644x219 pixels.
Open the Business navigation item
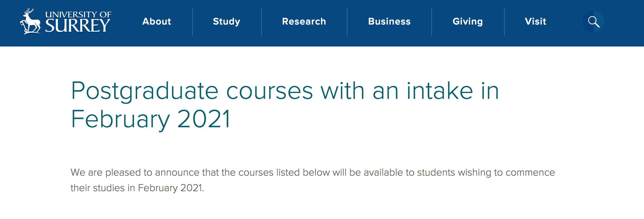point(389,22)
